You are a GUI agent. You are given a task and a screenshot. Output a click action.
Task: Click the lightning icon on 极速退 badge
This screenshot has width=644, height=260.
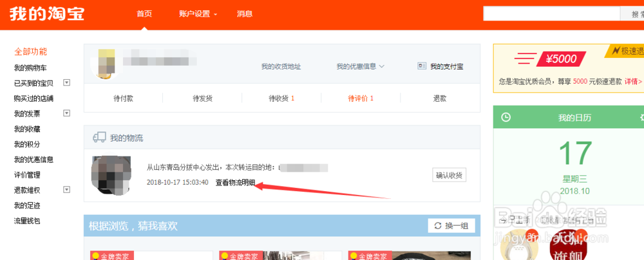616,51
